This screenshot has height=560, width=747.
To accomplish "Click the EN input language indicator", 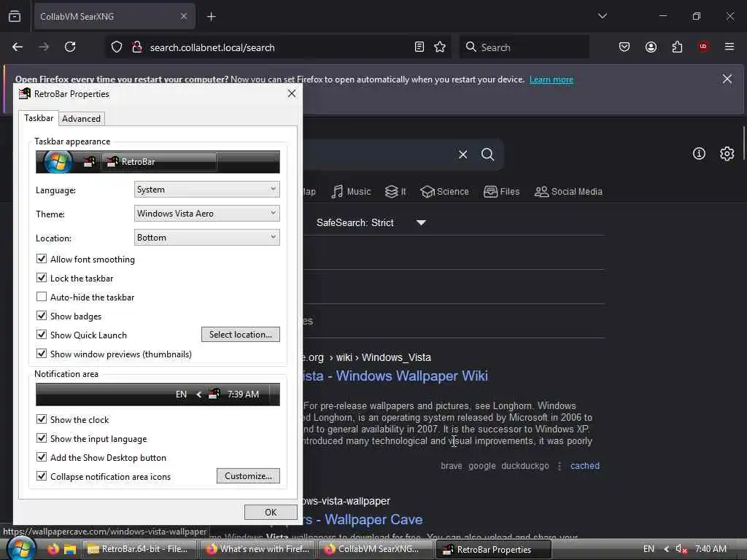I will 649,549.
